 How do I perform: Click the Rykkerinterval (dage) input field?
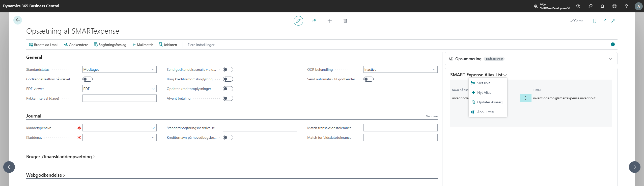pyautogui.click(x=119, y=98)
